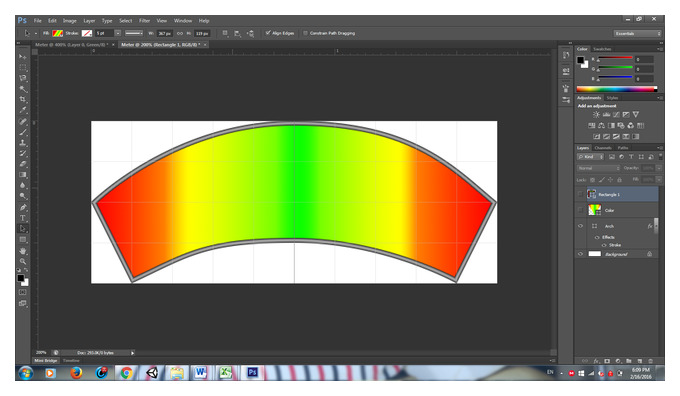
Task: Switch to the Paths tab
Action: click(623, 148)
